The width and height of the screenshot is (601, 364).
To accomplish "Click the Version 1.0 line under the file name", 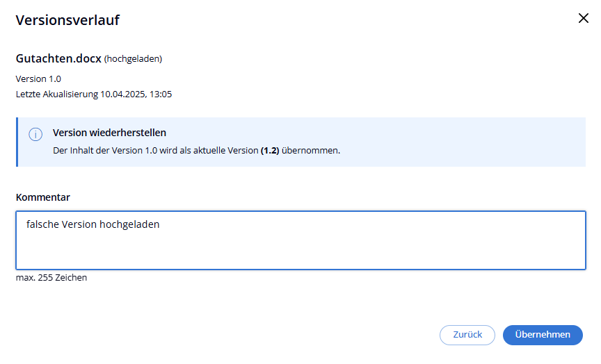I will click(38, 78).
